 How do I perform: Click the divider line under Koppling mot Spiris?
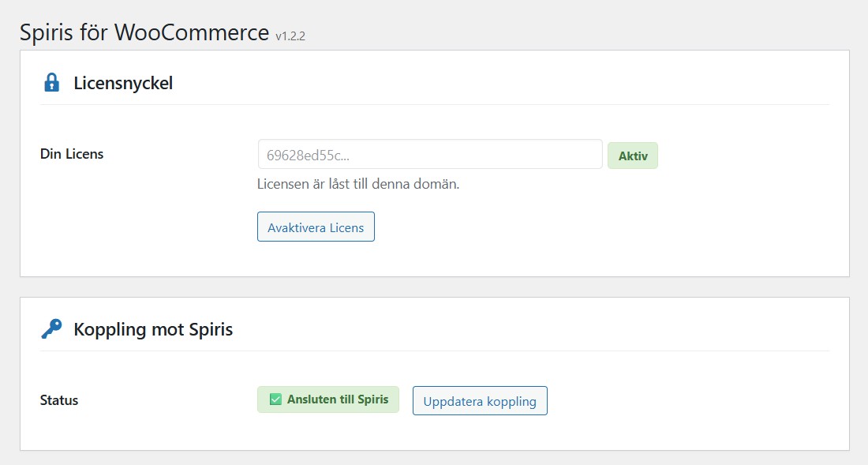click(x=434, y=351)
